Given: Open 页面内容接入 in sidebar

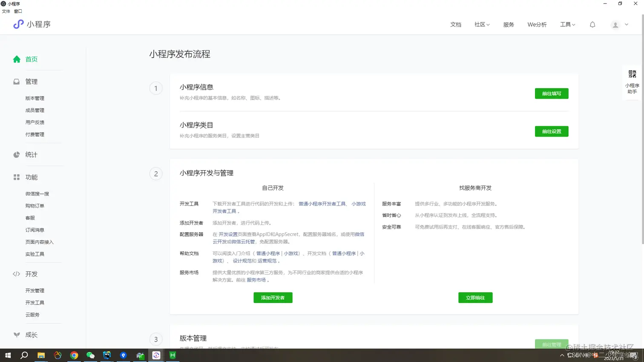Looking at the screenshot, I should tap(39, 242).
